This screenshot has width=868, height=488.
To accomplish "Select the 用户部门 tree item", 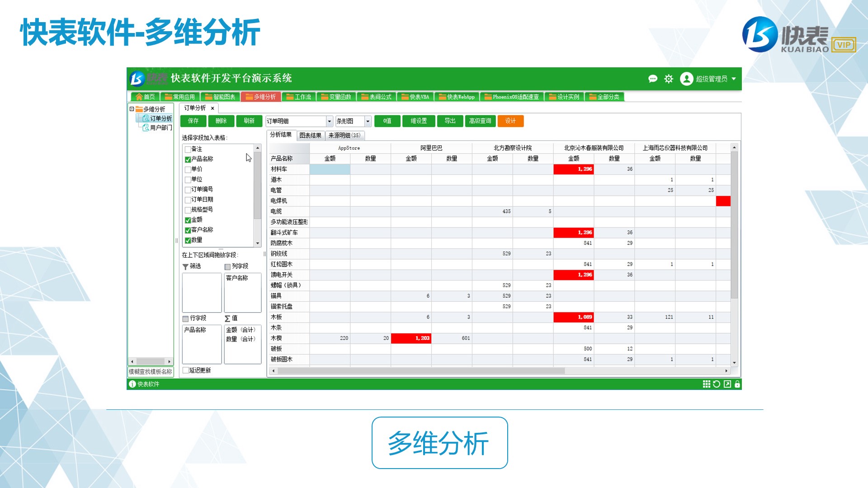I will tap(157, 128).
